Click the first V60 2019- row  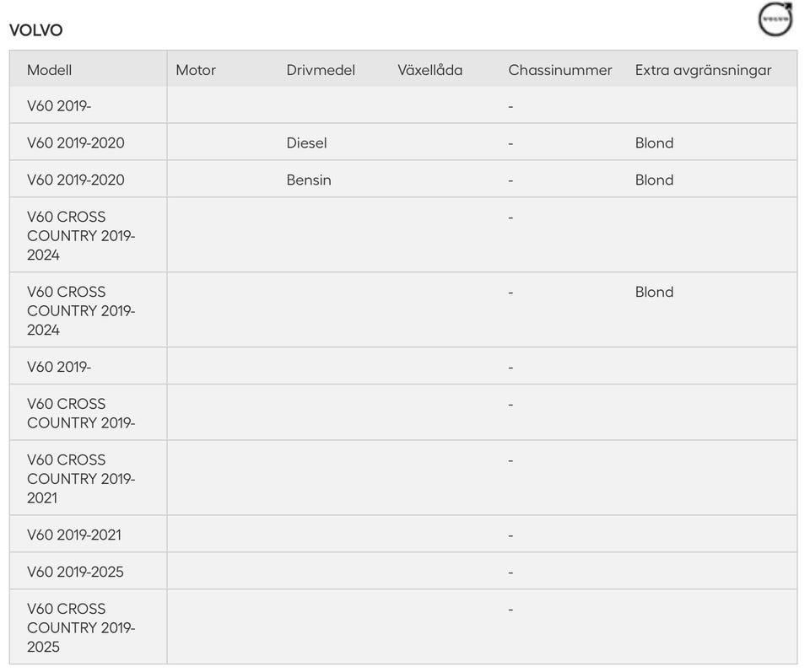(x=403, y=105)
